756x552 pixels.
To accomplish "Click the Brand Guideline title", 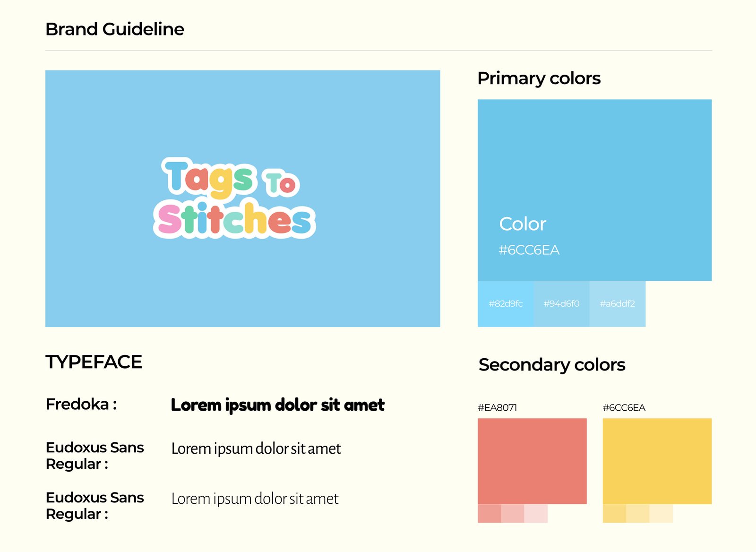I will coord(115,29).
